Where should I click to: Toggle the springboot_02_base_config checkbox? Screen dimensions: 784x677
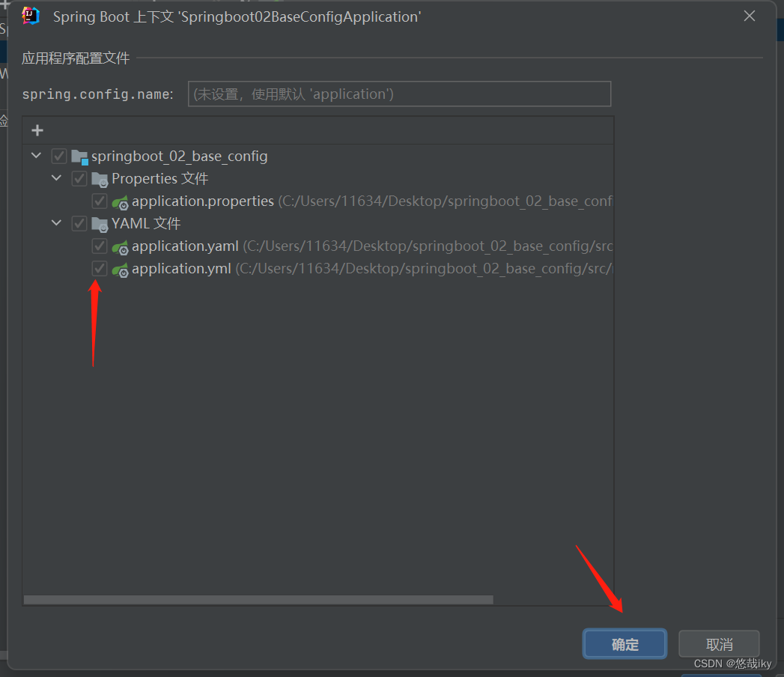[x=59, y=156]
